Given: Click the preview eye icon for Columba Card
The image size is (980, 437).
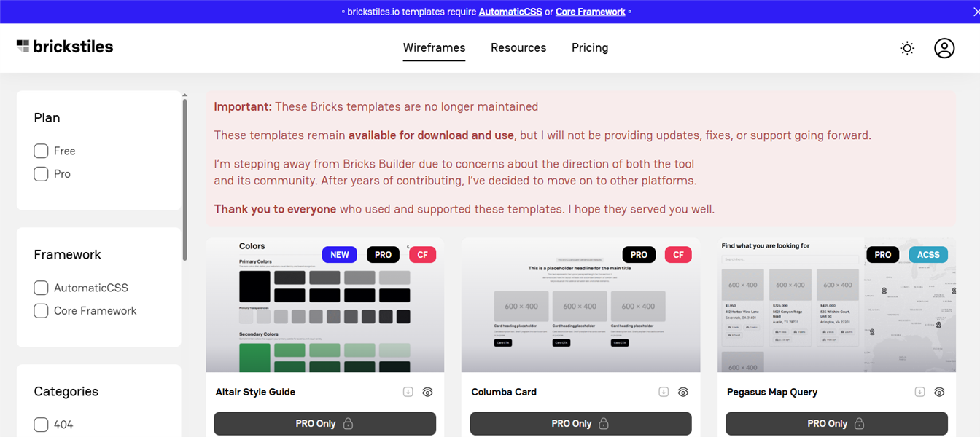Looking at the screenshot, I should point(683,392).
